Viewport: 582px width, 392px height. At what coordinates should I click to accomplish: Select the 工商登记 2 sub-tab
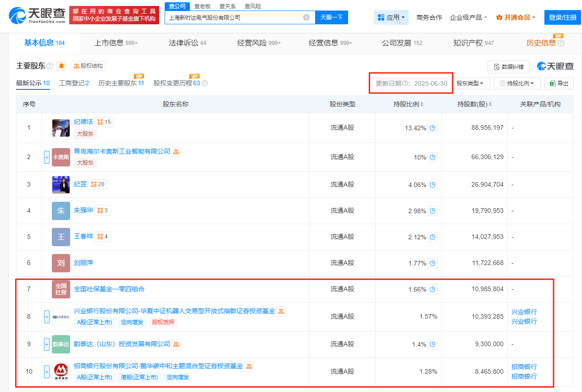pyautogui.click(x=74, y=83)
